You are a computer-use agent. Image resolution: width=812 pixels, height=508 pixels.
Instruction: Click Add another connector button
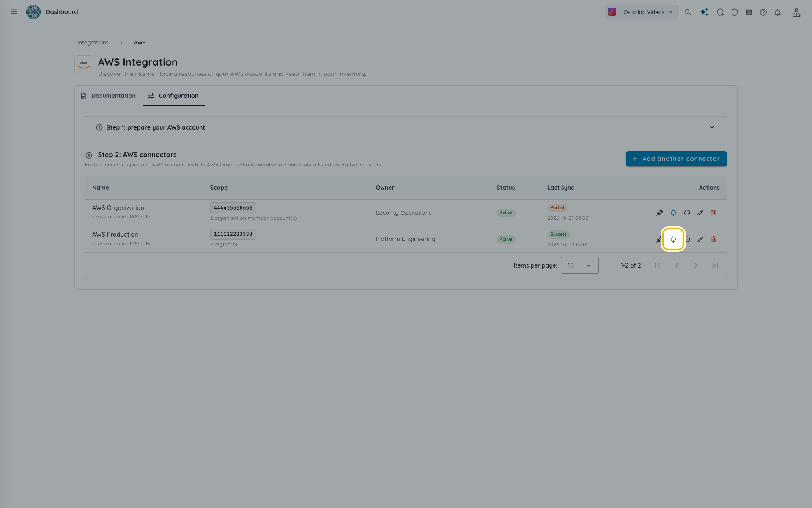tap(676, 159)
